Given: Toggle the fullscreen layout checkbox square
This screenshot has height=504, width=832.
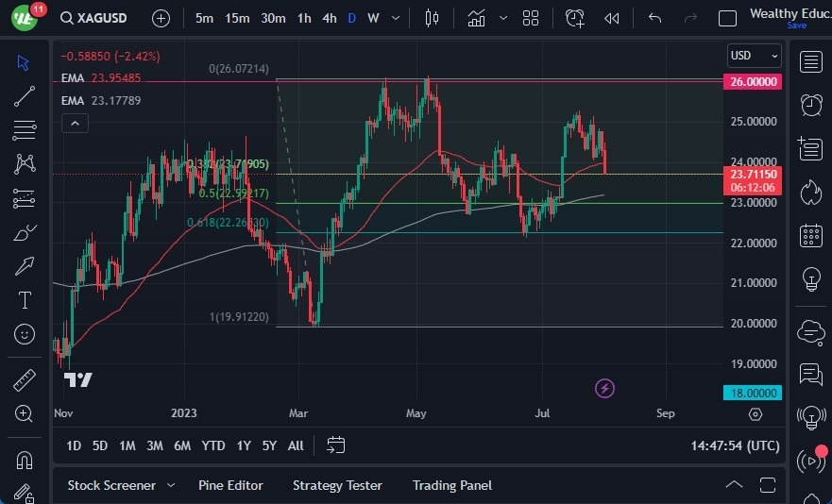Looking at the screenshot, I should (727, 18).
